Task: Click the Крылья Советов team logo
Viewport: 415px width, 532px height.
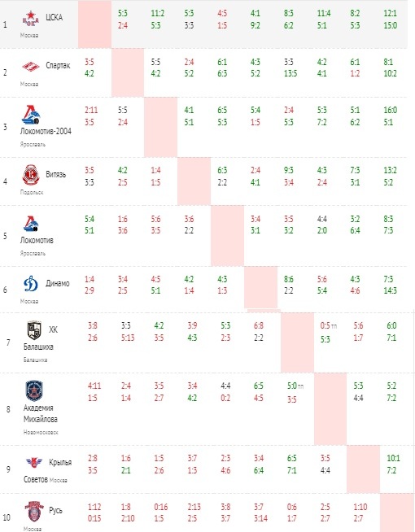Action: (34, 462)
